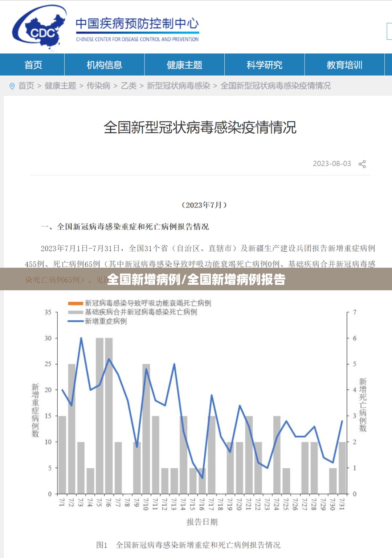Open the 科学研究 navigation tab
This screenshot has width=392, height=558.
point(265,65)
